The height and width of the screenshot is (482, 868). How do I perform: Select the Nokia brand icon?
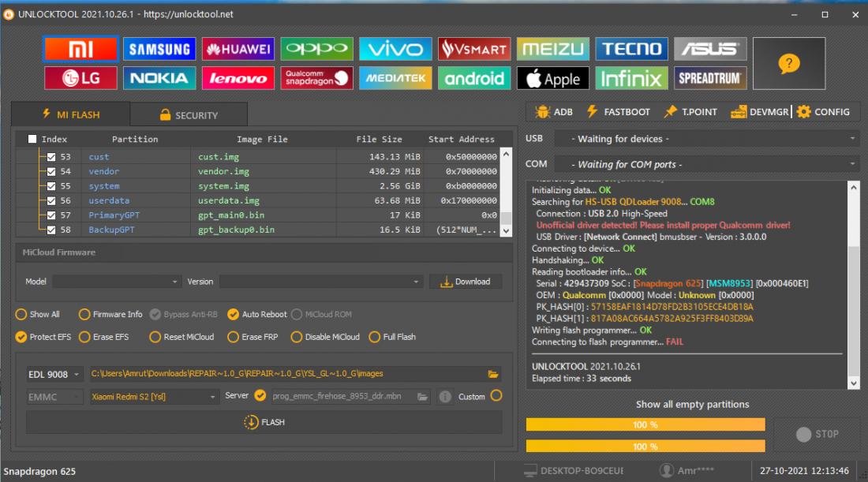[159, 78]
